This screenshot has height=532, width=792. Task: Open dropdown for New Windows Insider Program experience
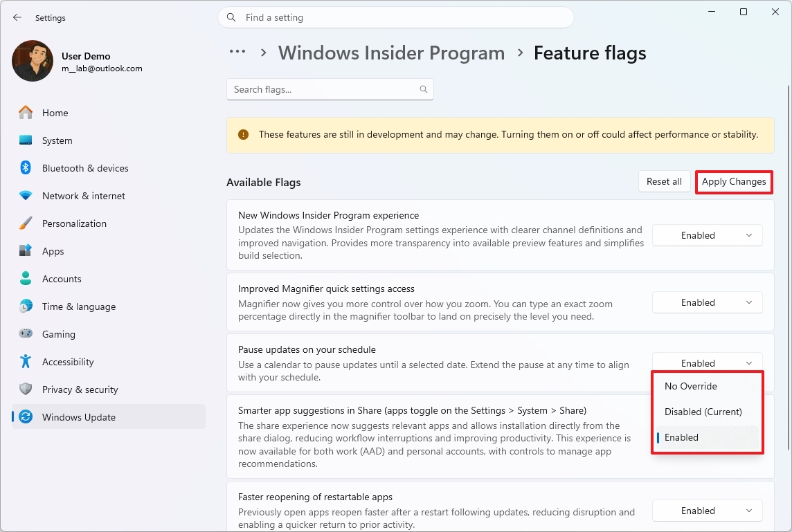[x=707, y=235]
